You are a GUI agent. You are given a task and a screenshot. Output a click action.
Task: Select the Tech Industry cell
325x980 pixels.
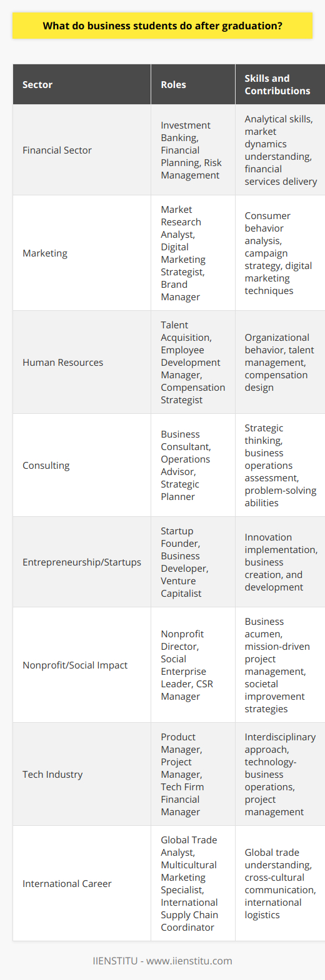82,774
